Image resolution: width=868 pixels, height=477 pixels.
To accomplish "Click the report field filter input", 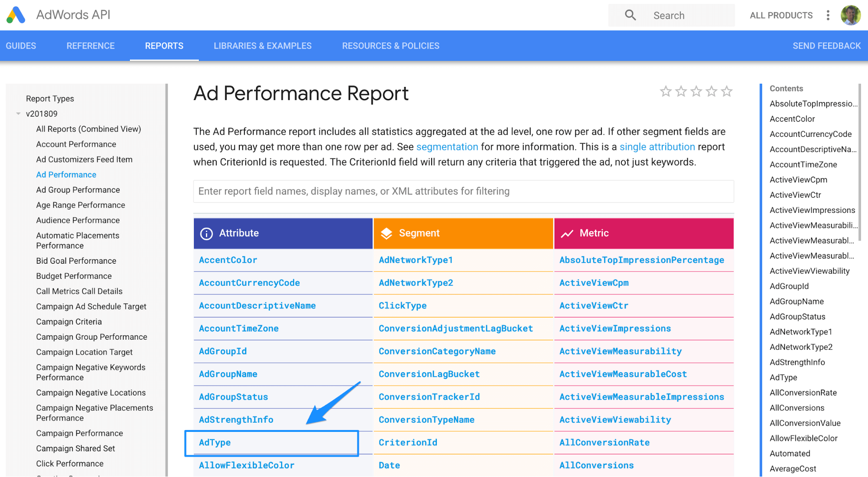I will pyautogui.click(x=464, y=191).
